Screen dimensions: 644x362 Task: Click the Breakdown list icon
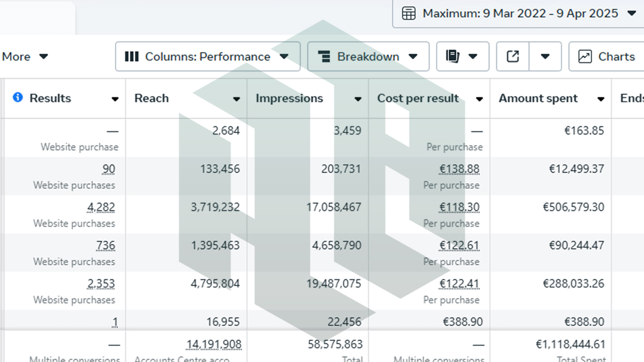(324, 56)
